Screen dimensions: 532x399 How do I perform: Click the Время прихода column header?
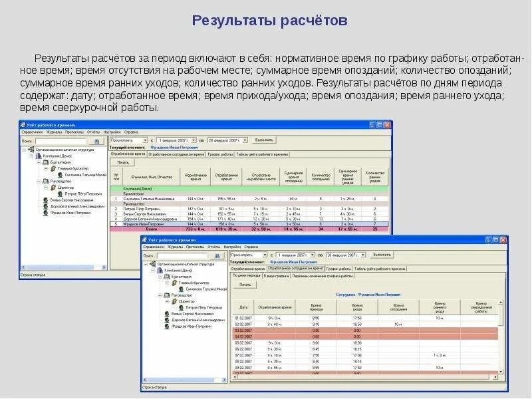click(315, 307)
